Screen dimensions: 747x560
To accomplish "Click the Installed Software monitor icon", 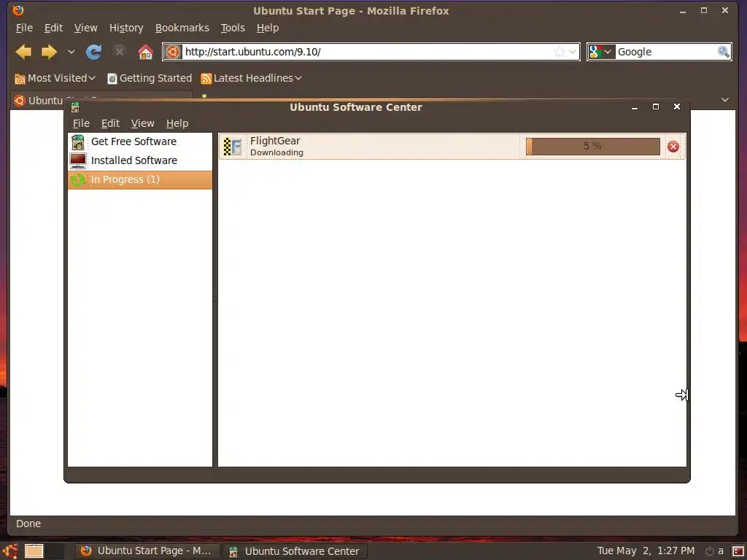I will [77, 161].
